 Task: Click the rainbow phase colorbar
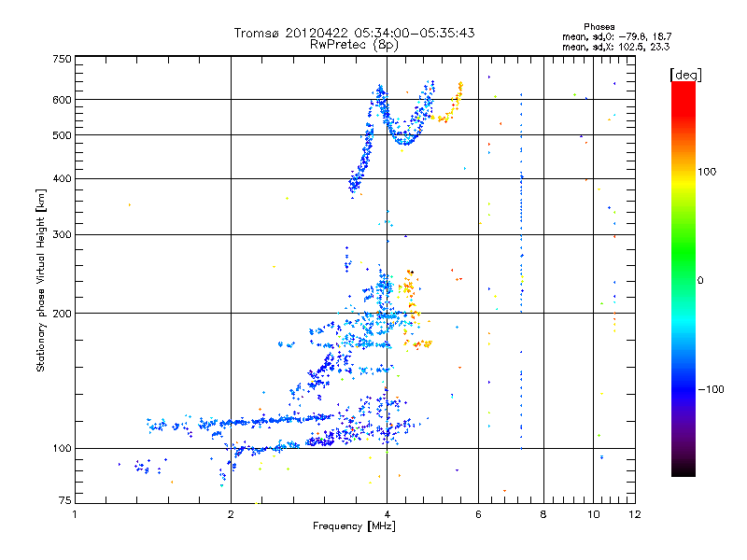[684, 279]
